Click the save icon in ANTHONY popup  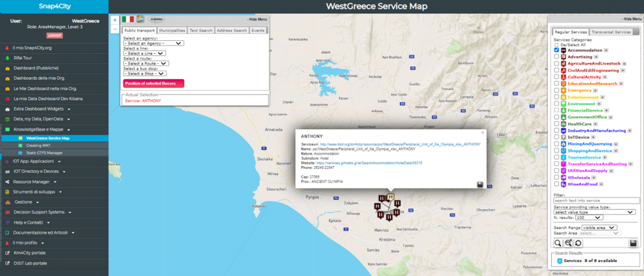[479, 185]
